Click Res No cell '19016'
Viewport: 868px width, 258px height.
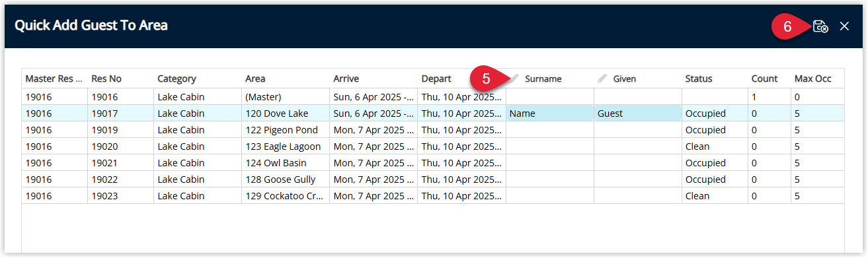(x=120, y=97)
